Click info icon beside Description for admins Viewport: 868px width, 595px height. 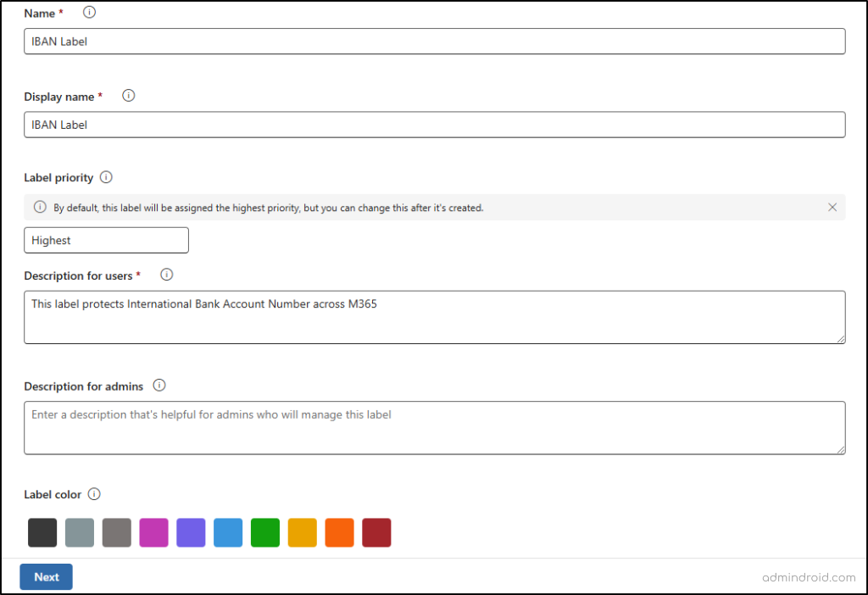pos(159,385)
